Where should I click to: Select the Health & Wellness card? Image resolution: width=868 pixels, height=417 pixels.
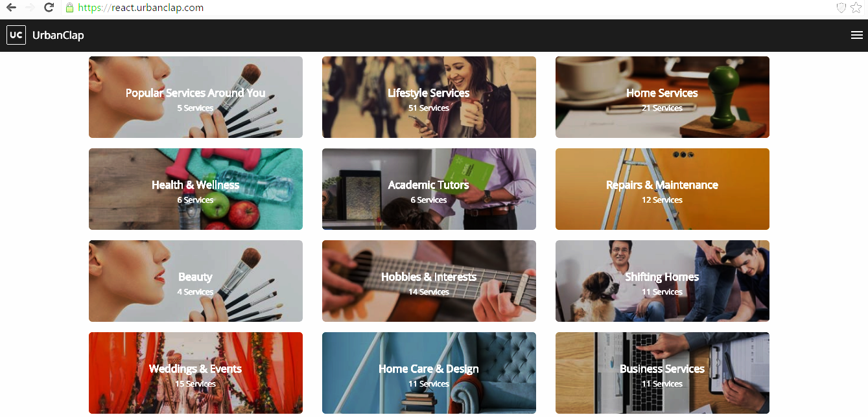[x=196, y=189]
